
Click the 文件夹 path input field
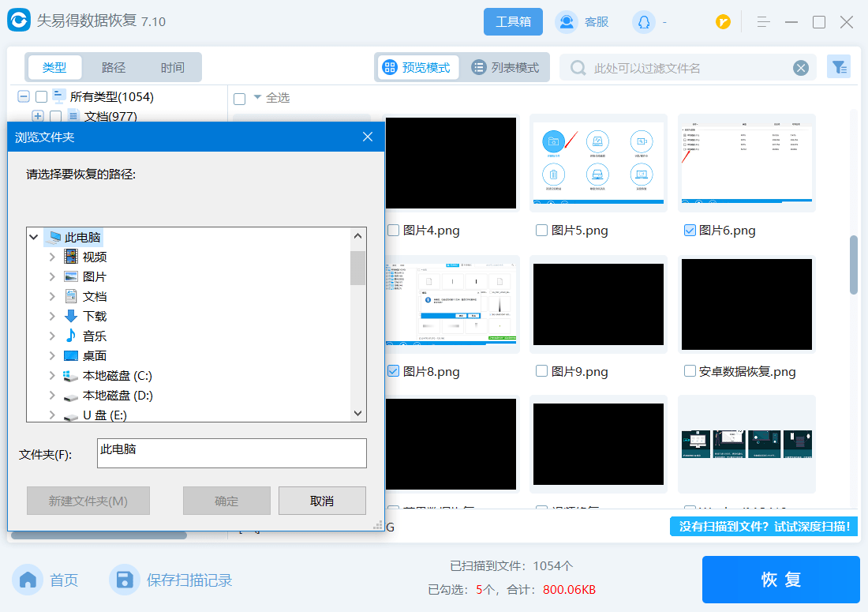pyautogui.click(x=231, y=453)
